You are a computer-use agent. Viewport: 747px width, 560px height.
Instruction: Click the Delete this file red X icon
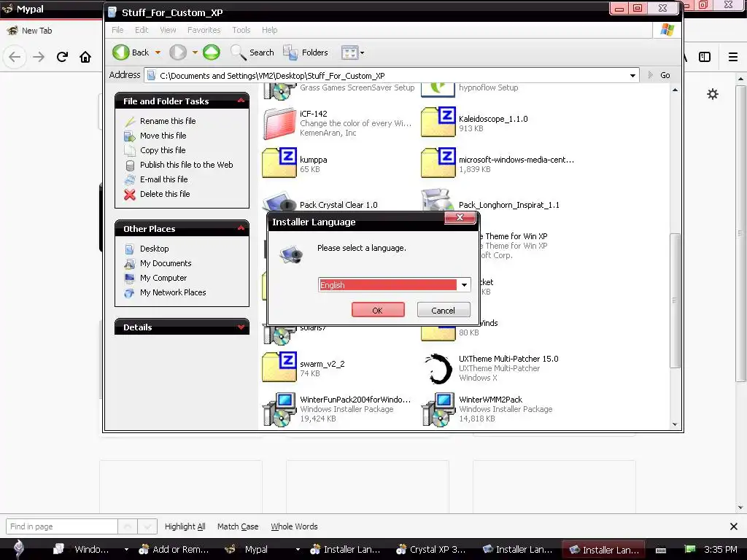click(x=130, y=194)
